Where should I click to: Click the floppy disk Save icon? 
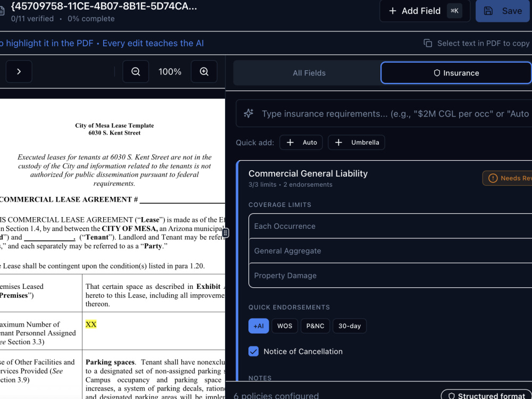[x=488, y=11]
